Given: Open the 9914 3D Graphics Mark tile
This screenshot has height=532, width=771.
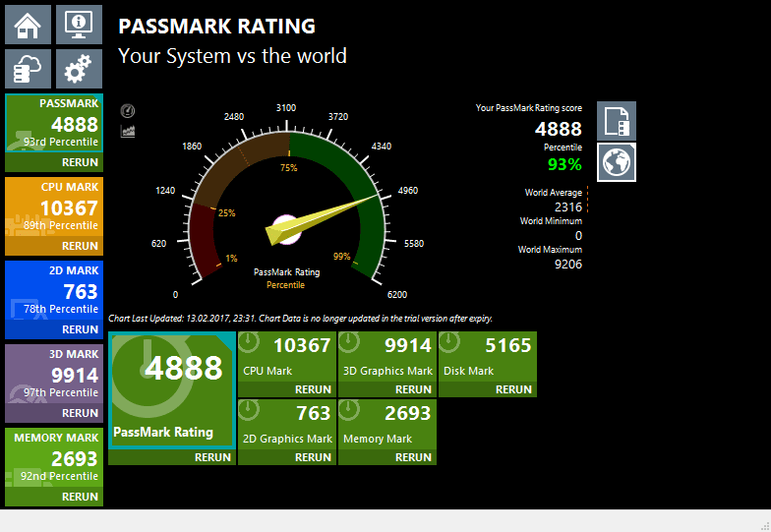Looking at the screenshot, I should click(387, 357).
